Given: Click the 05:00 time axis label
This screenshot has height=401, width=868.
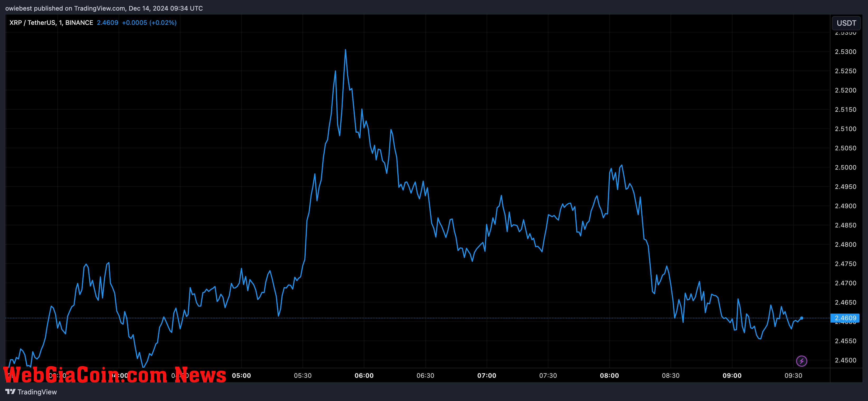Looking at the screenshot, I should pos(241,375).
